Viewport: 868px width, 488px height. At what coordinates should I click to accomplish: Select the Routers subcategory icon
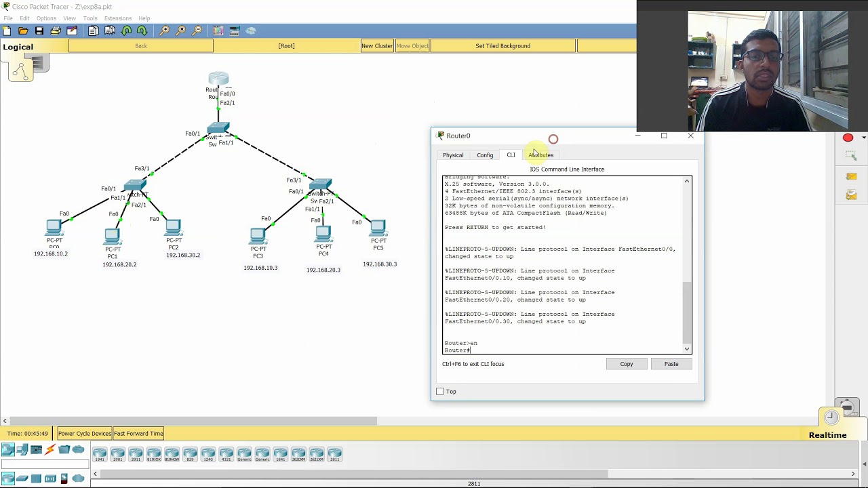(x=7, y=479)
